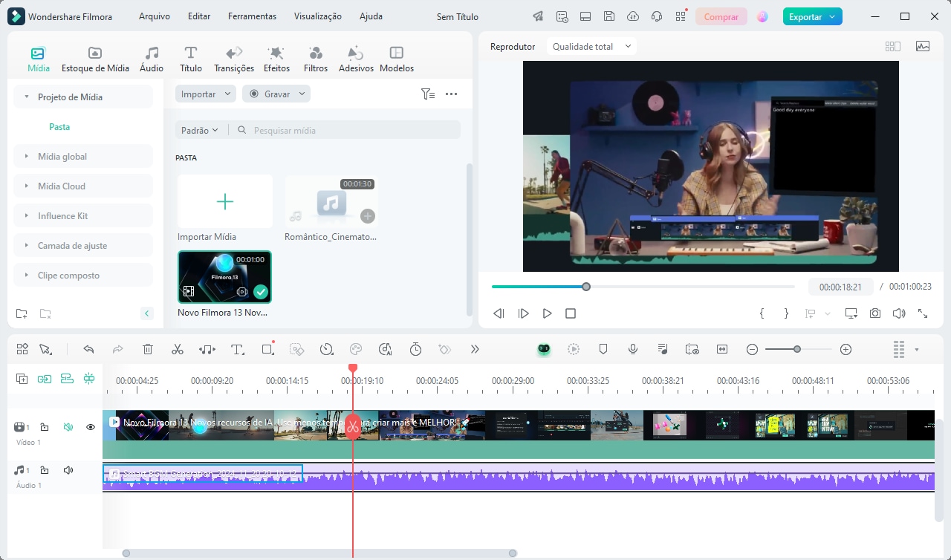Click the Importar Mídia tile
Image resolution: width=951 pixels, height=560 pixels.
[225, 201]
